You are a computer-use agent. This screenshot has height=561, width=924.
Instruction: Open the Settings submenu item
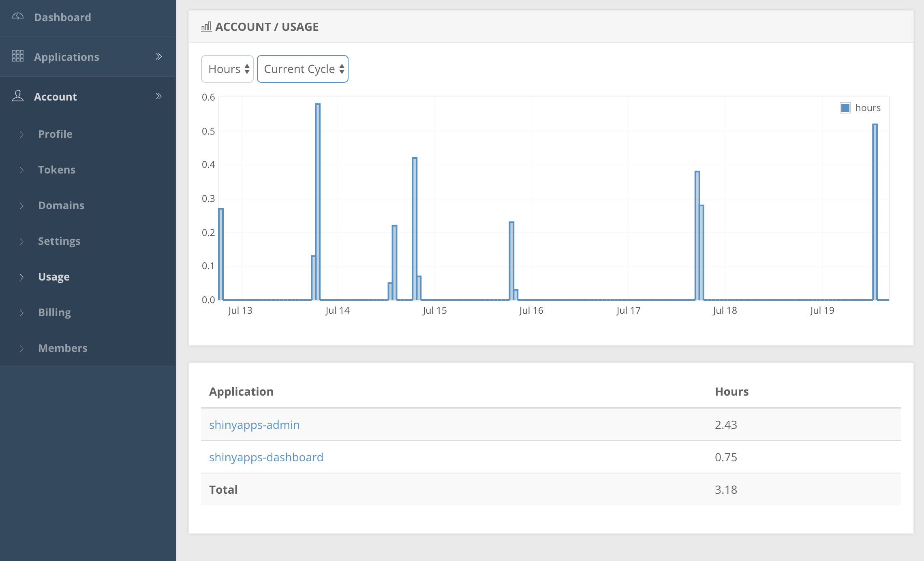59,241
